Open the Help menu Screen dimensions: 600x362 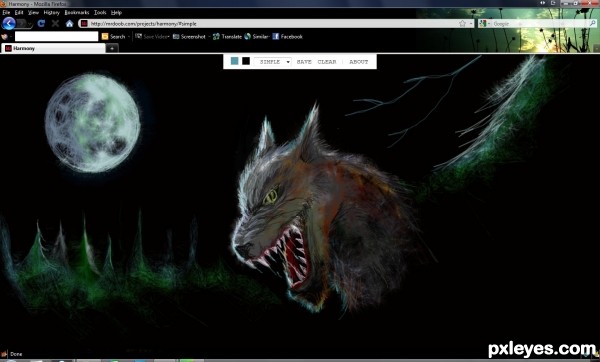click(x=116, y=12)
